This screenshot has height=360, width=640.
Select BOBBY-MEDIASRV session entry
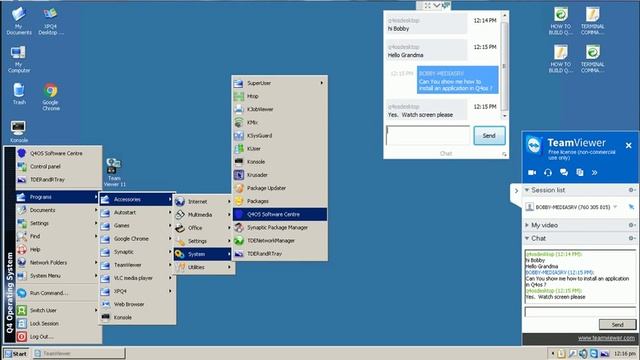(x=573, y=207)
